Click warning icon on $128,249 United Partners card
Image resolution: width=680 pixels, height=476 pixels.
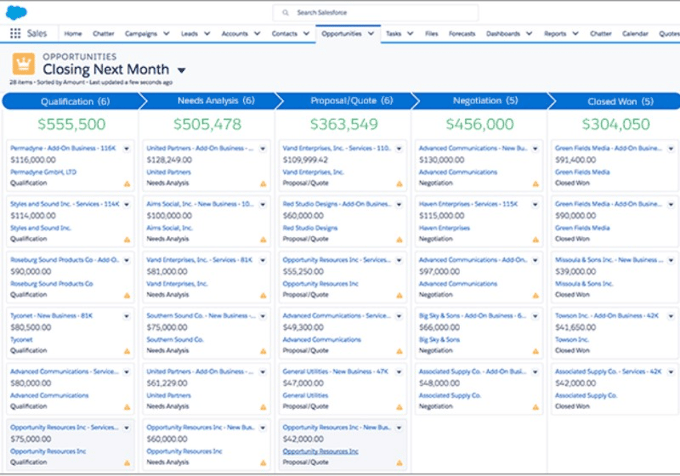pos(263,184)
